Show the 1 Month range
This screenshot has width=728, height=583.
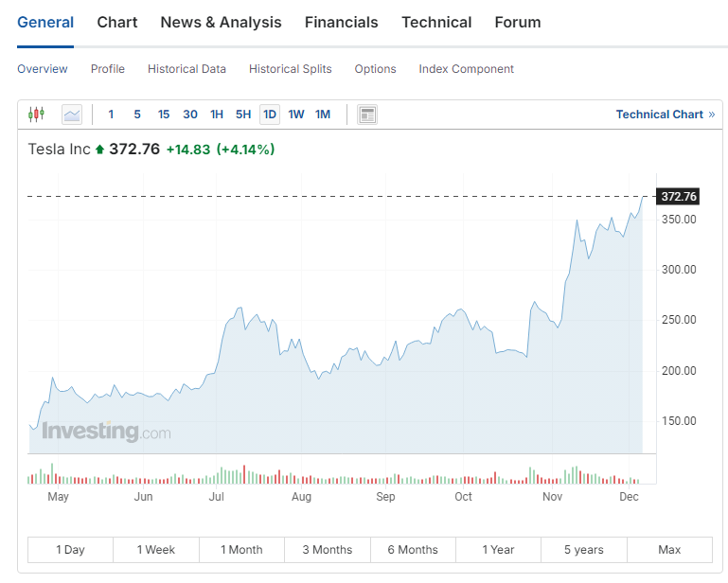241,550
